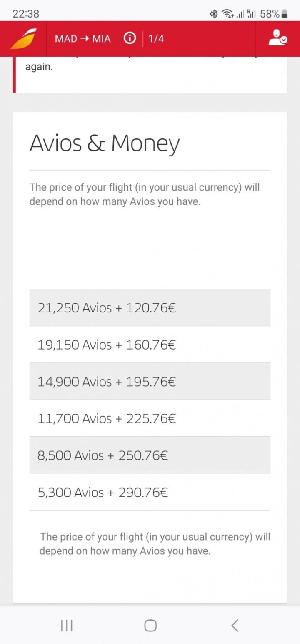300x644 pixels.
Task: Pick 5,300 Avios + 290.76€ row
Action: [150, 492]
